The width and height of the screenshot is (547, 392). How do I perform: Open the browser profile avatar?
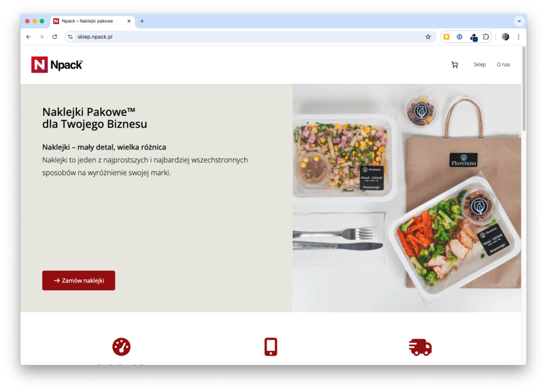505,37
